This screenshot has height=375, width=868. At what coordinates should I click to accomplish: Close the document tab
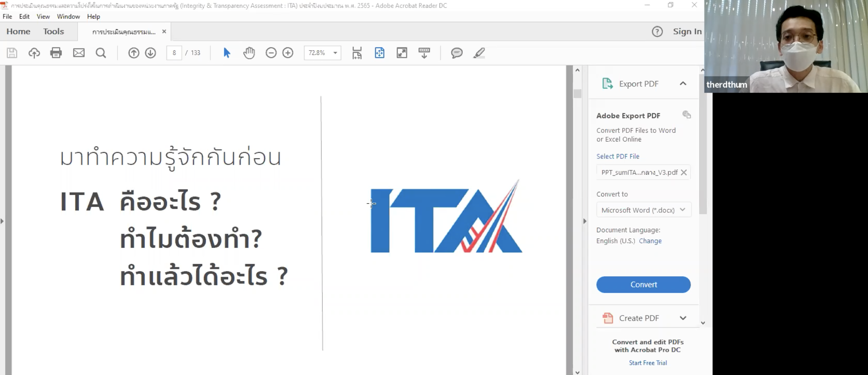tap(164, 31)
